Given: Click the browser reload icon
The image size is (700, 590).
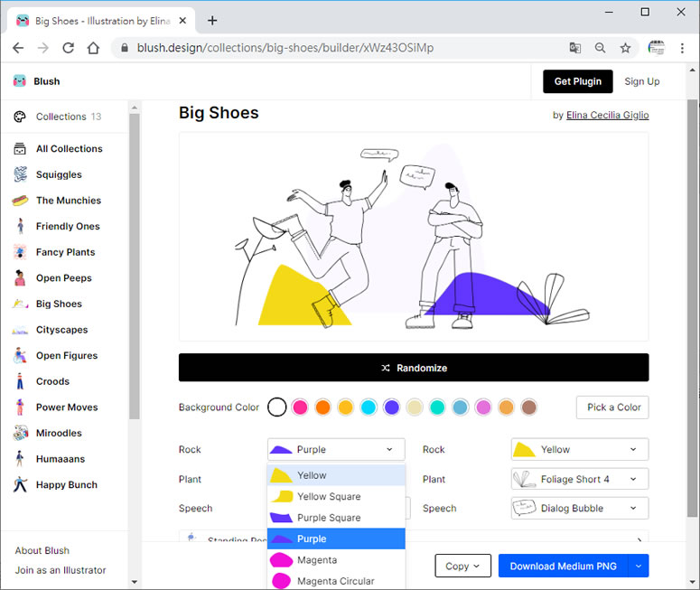Looking at the screenshot, I should tap(68, 48).
